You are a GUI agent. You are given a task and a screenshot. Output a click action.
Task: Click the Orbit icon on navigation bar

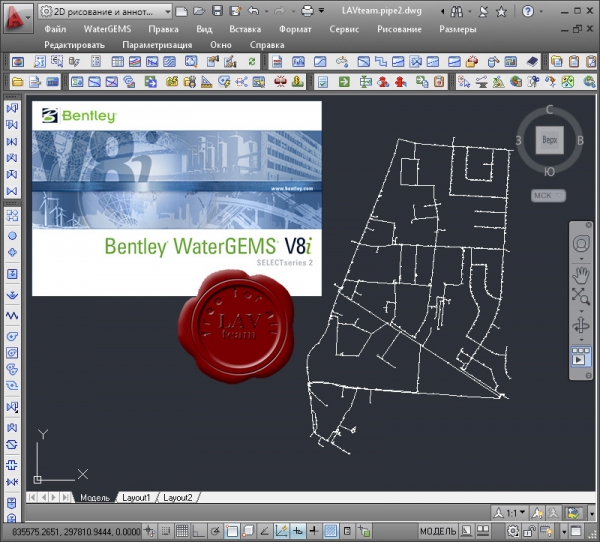point(581,326)
